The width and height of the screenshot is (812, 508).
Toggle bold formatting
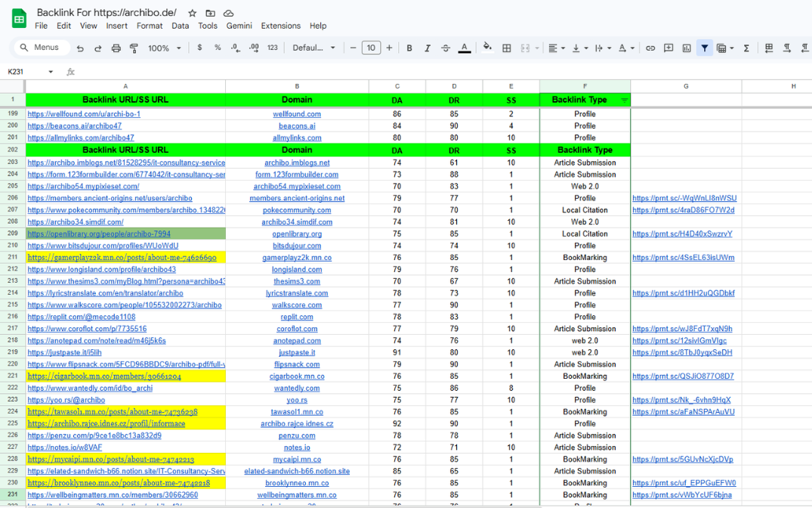(409, 48)
